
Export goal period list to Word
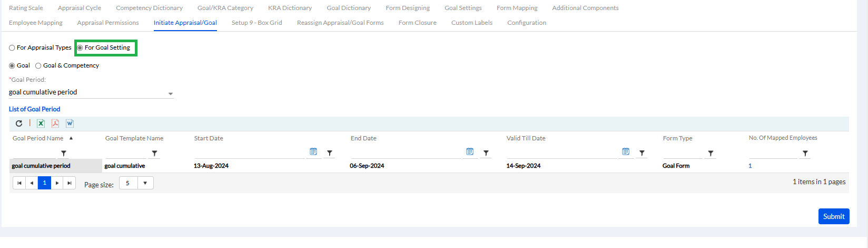point(70,123)
